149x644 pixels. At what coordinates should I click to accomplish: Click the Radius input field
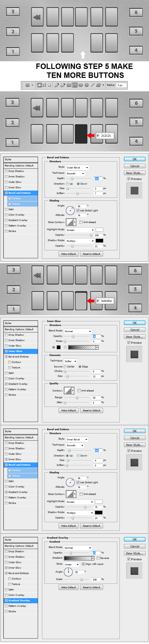[121, 85]
